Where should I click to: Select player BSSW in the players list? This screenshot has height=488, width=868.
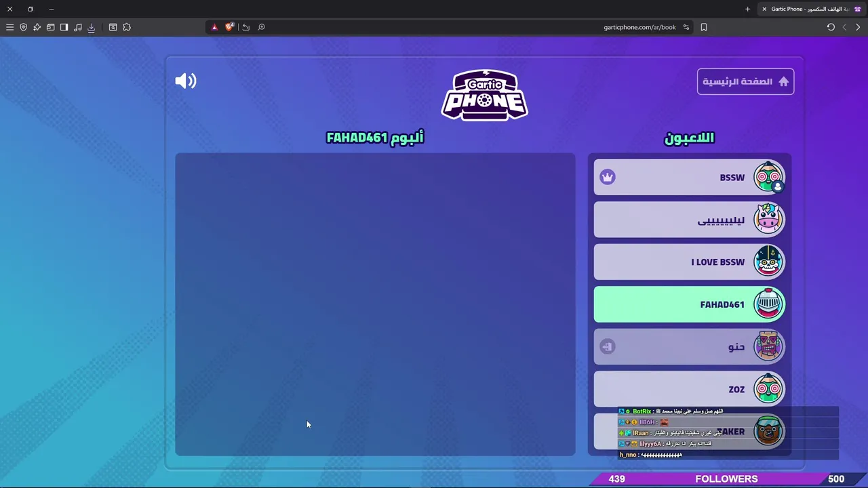(689, 178)
